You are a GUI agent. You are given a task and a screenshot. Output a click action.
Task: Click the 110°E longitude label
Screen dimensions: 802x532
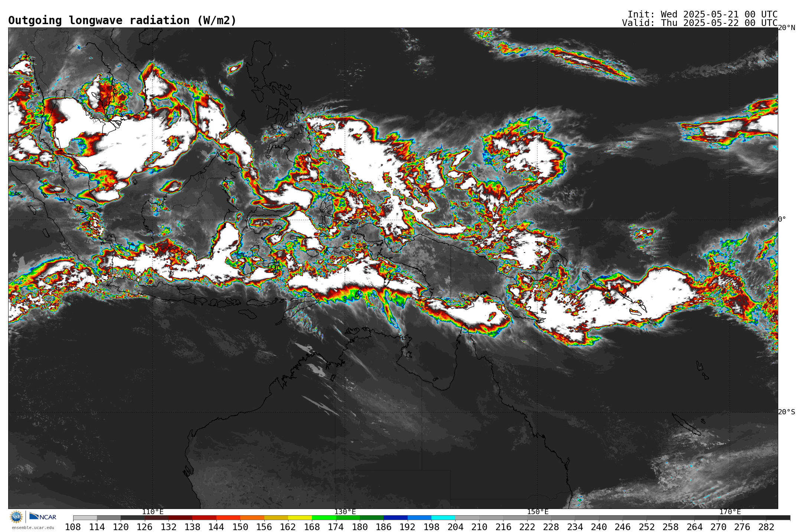(x=153, y=512)
